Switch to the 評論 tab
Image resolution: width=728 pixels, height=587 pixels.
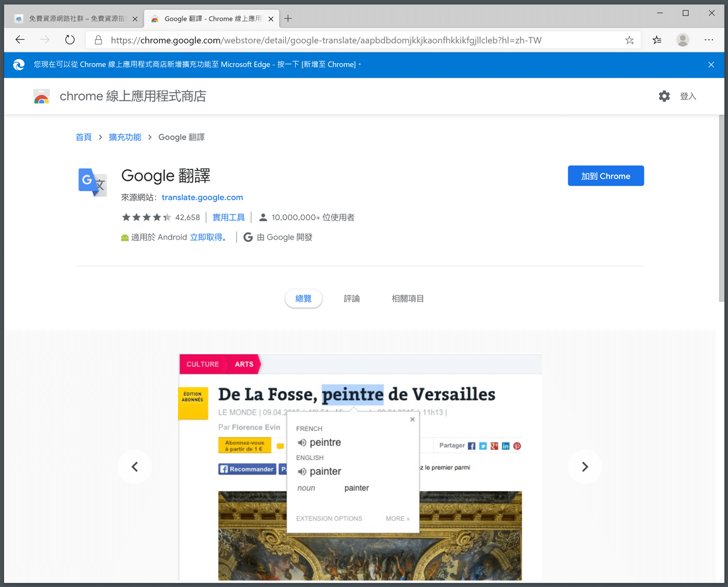pos(351,299)
